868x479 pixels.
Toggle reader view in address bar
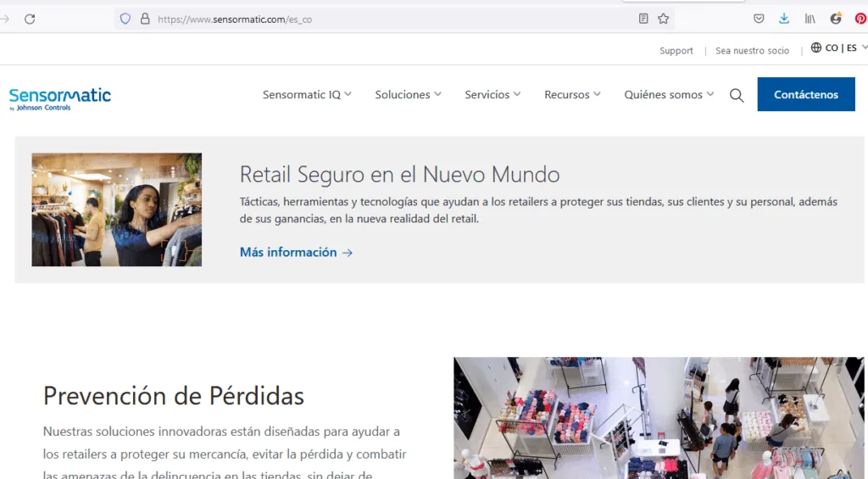point(643,19)
